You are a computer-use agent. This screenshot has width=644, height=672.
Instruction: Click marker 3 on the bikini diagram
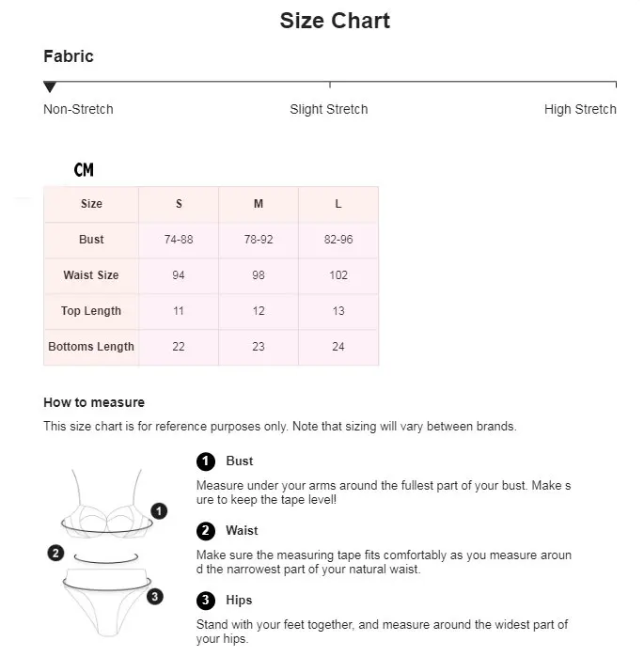155,596
